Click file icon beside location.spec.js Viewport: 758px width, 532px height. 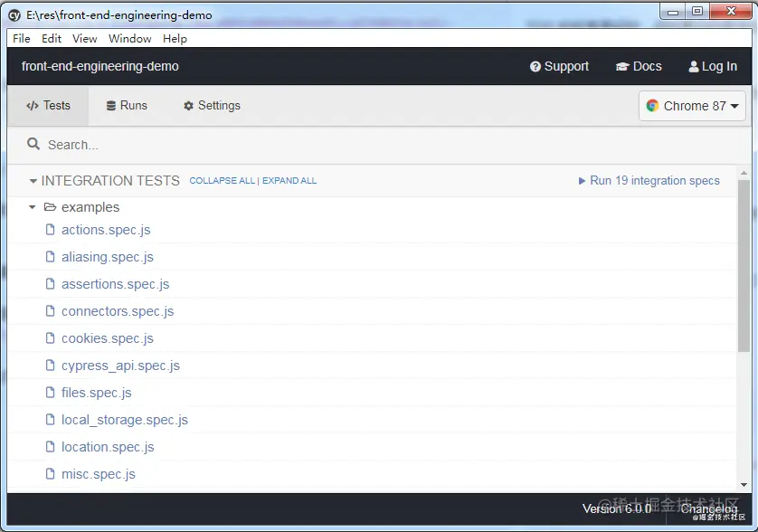50,446
